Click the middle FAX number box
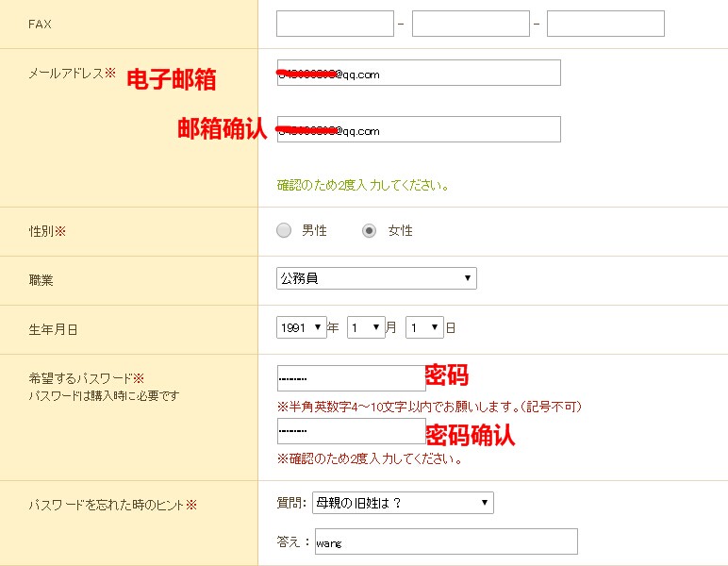Viewport: 728px width, 566px height. point(471,24)
